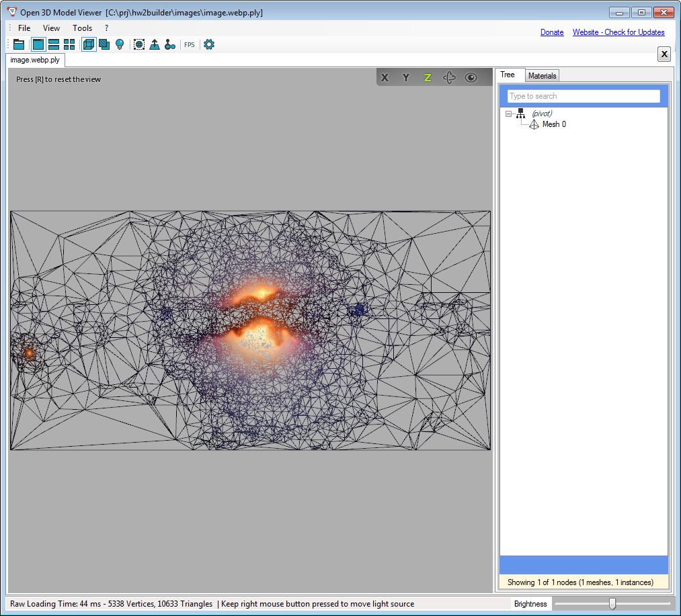Click the orbit camera mode icon
681x616 pixels.
tap(449, 77)
